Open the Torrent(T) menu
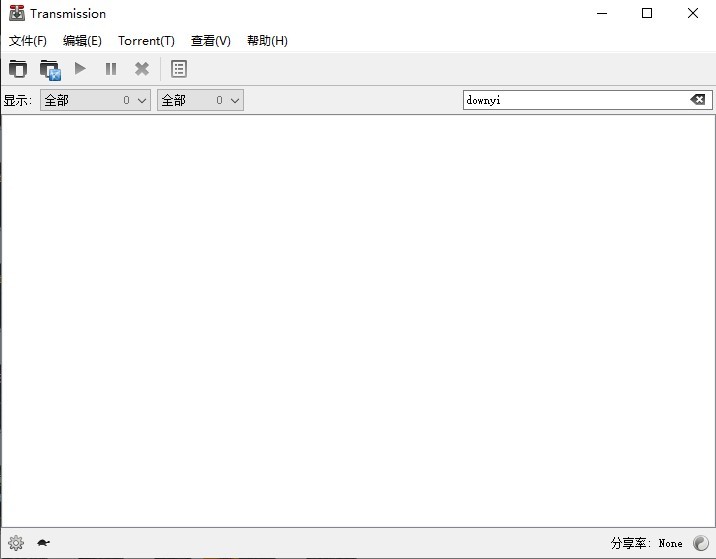Screen dimensions: 716x559 [x=146, y=41]
